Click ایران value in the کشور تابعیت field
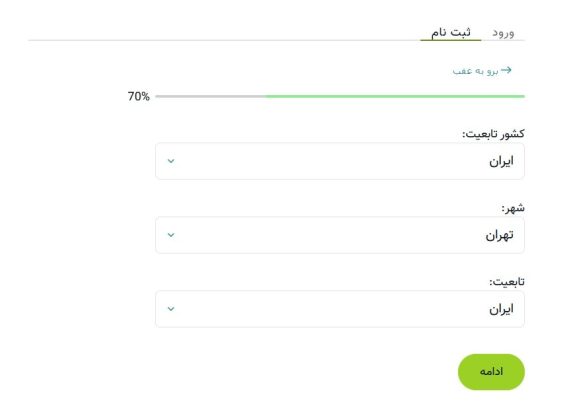Viewport: 567px width, 410px height. point(501,161)
